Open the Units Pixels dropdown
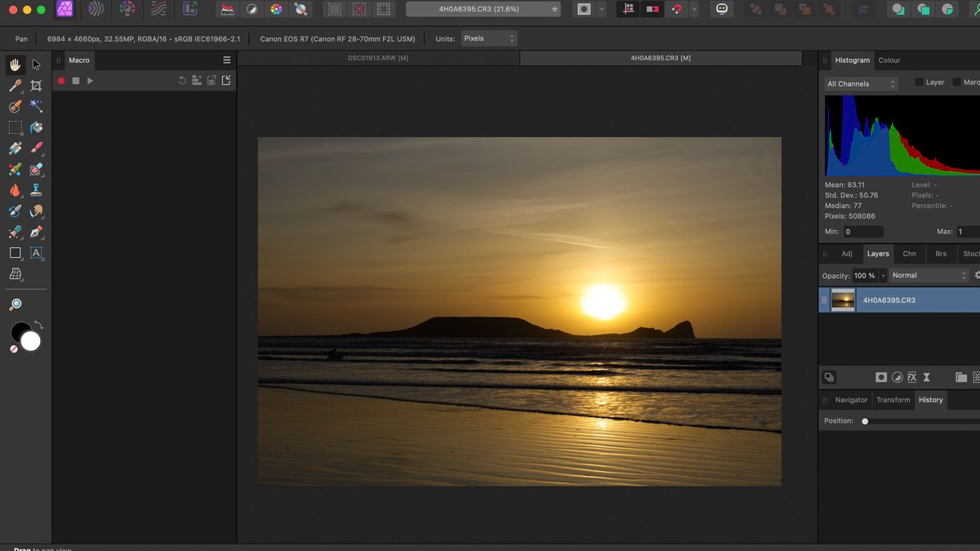Image resolution: width=980 pixels, height=551 pixels. point(489,38)
